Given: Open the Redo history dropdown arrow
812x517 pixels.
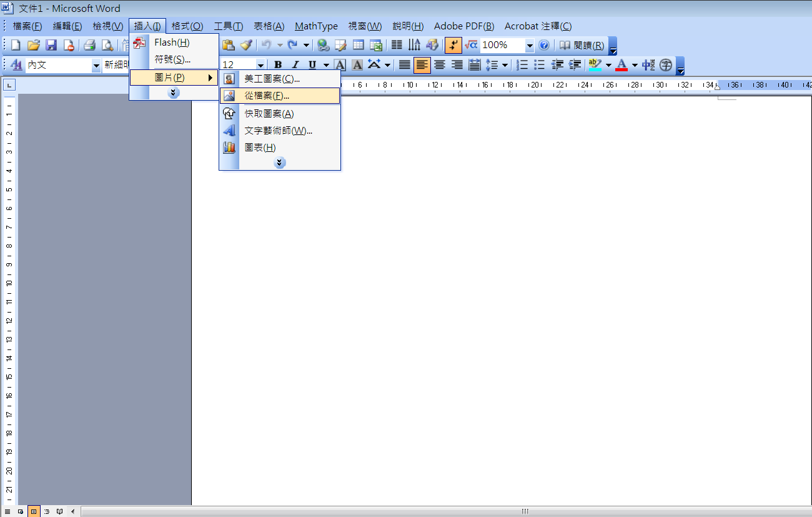Looking at the screenshot, I should (306, 45).
